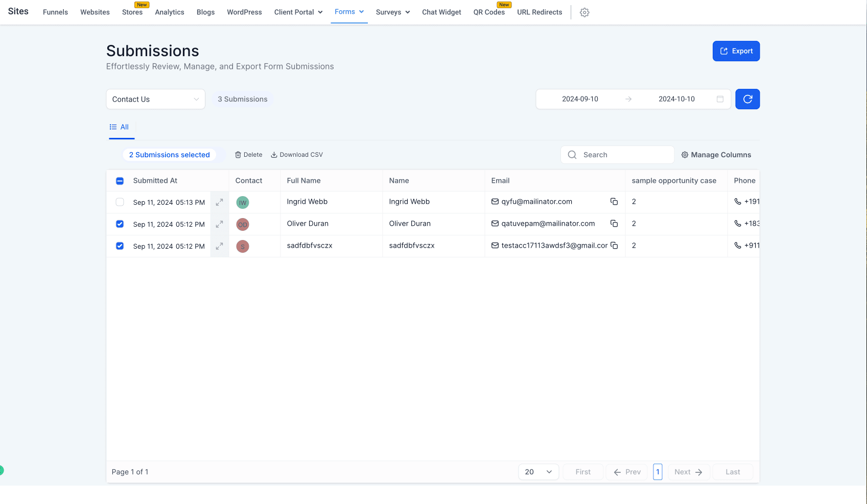Export submissions with the Export button

[736, 51]
